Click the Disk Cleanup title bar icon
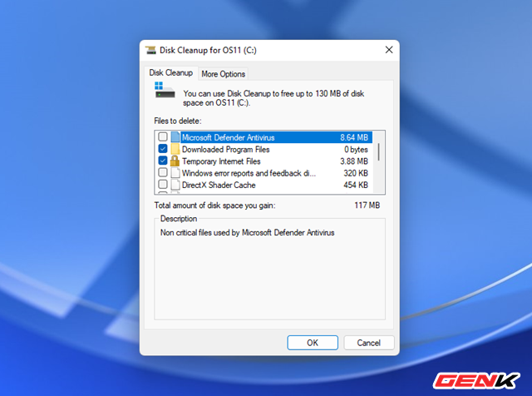 coord(150,50)
